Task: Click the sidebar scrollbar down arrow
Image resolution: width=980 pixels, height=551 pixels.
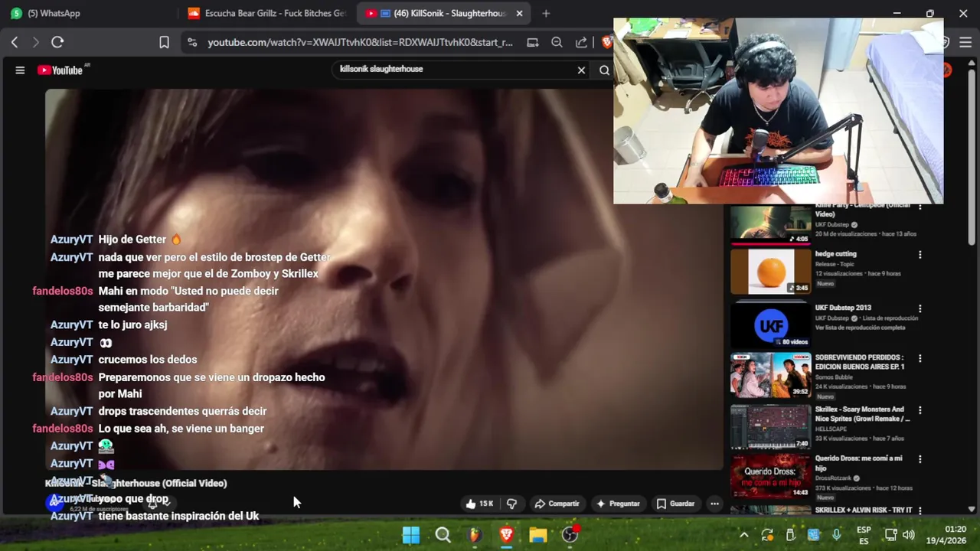Action: 972,509
